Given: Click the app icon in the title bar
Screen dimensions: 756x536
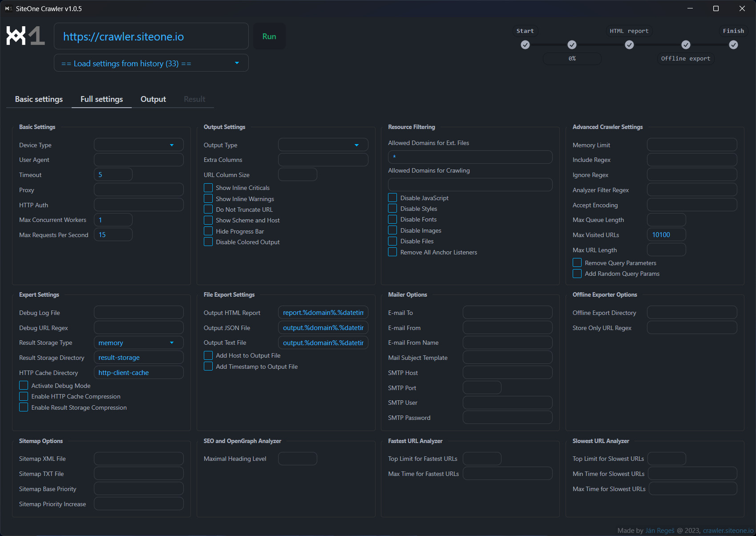Looking at the screenshot, I should [8, 8].
